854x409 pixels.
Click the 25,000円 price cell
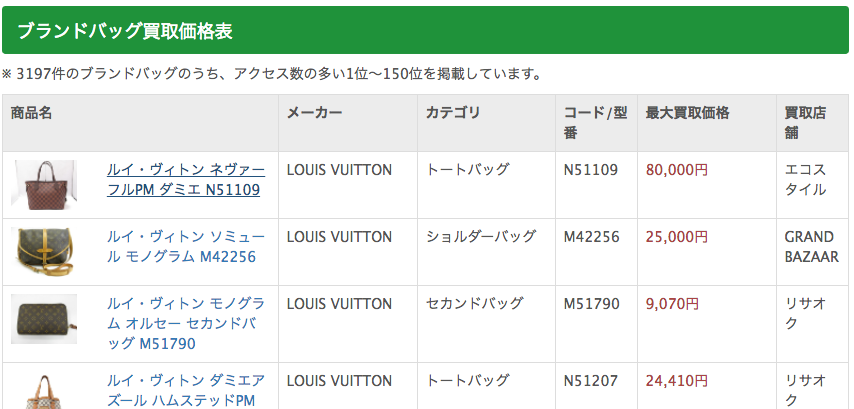click(677, 237)
